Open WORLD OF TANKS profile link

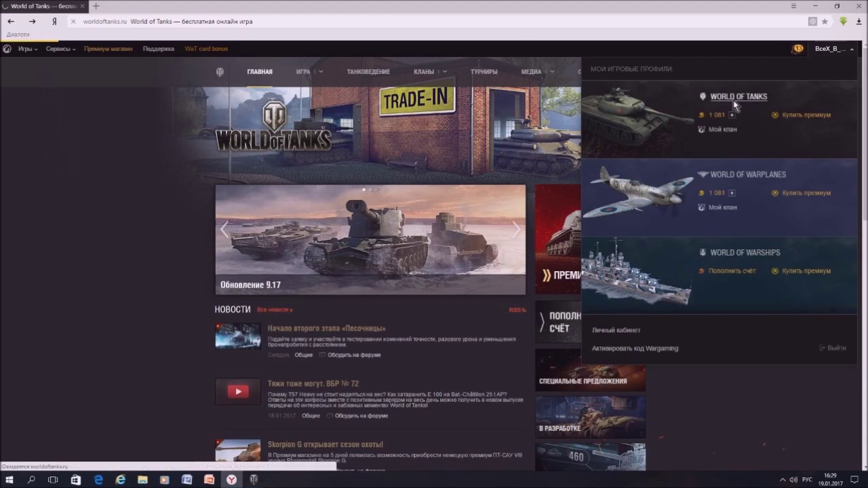click(x=738, y=97)
